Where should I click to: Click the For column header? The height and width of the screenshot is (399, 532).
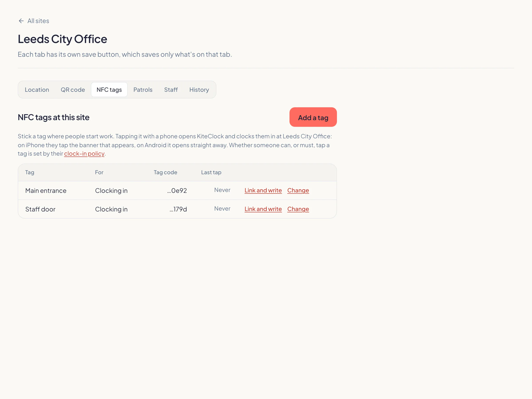coord(99,172)
